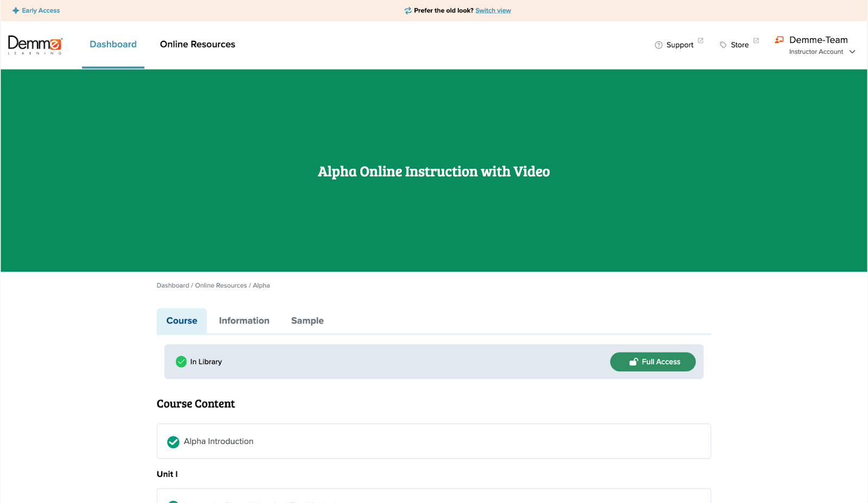
Task: Click the In Library status text
Action: coord(206,362)
